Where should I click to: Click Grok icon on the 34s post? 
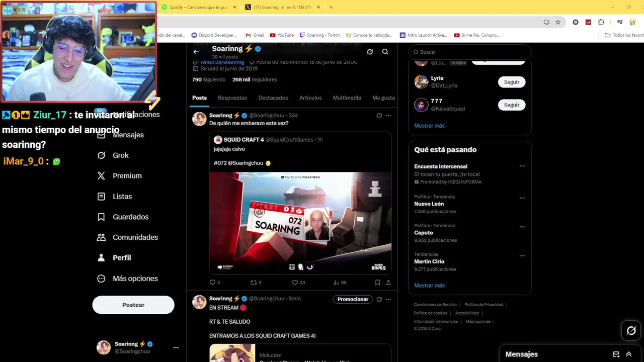(379, 116)
